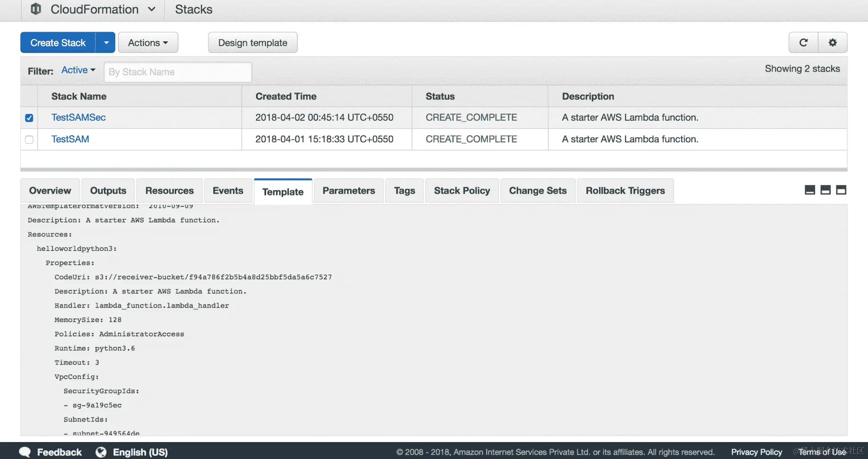Image resolution: width=868 pixels, height=459 pixels.
Task: Open the TestSAM stack link
Action: pos(70,139)
